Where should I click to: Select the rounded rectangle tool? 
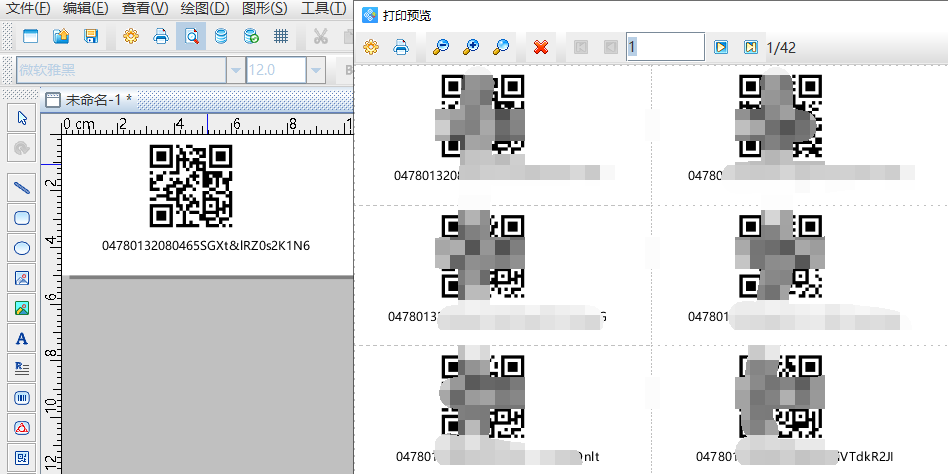[x=22, y=218]
